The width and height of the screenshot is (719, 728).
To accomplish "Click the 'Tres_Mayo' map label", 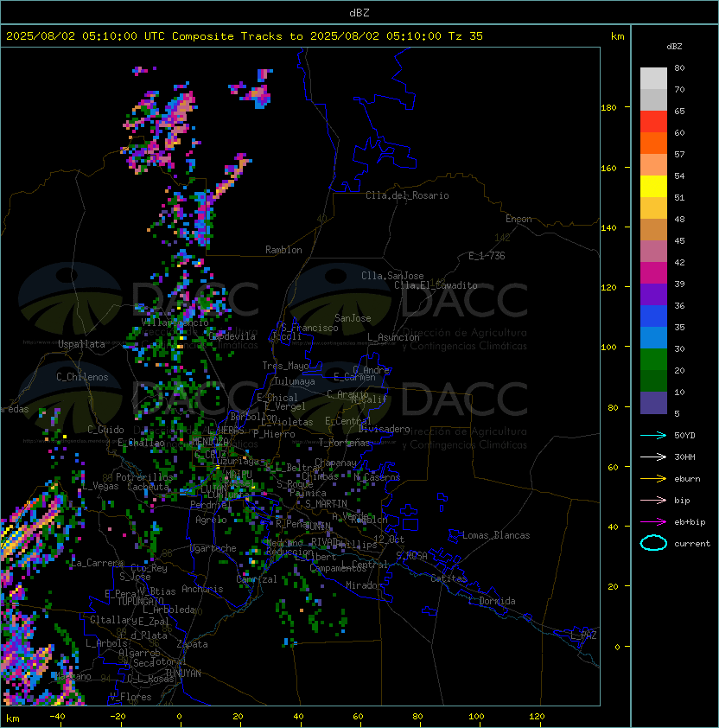I will click(285, 366).
